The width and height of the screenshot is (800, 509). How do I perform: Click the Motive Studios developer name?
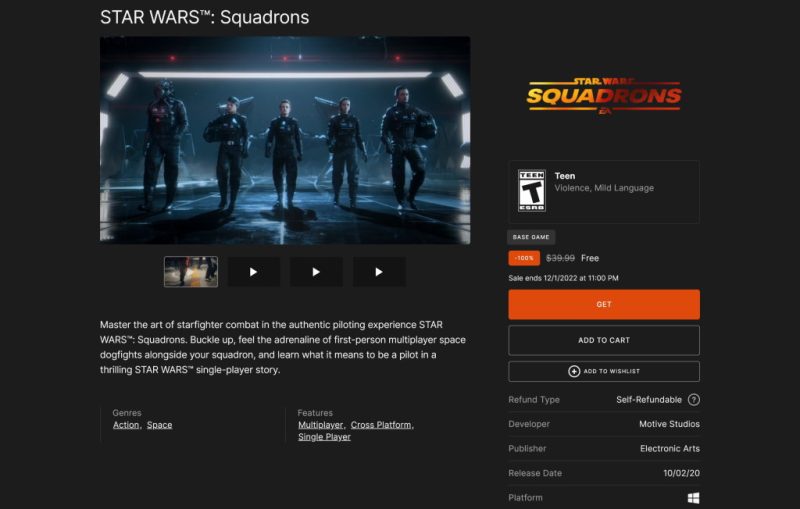[x=669, y=424]
